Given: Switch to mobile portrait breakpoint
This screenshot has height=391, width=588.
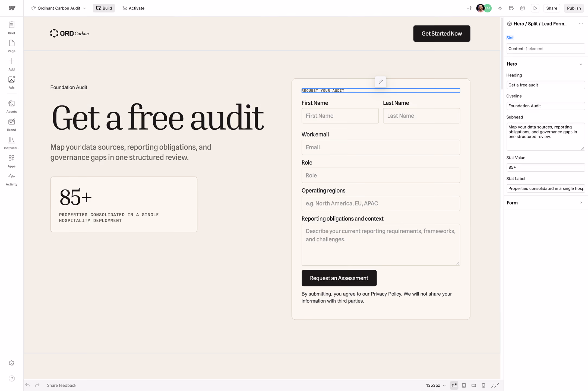Looking at the screenshot, I should [x=483, y=385].
